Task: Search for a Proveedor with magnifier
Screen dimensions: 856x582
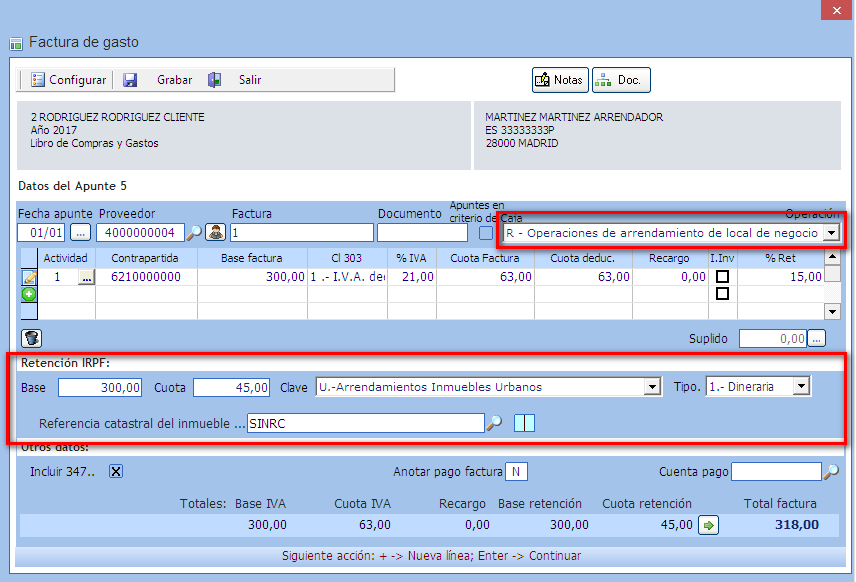Action: [194, 233]
